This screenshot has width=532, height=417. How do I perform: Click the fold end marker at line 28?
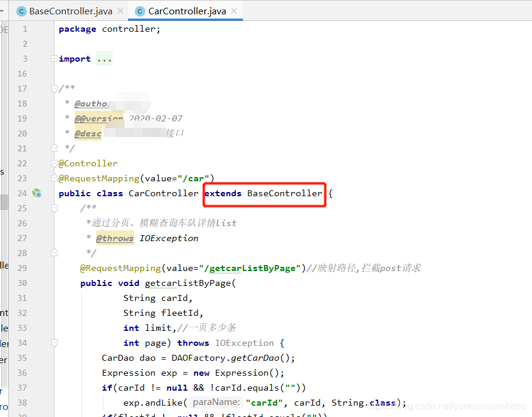pos(54,253)
